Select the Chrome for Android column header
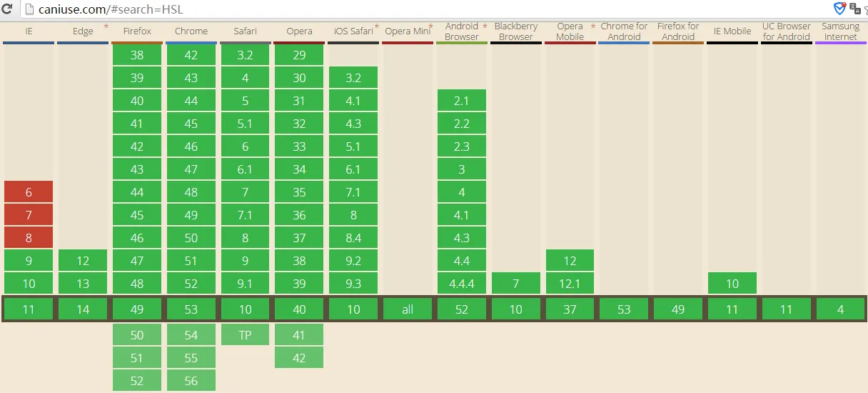Viewport: 868px width, 393px height. pos(624,31)
